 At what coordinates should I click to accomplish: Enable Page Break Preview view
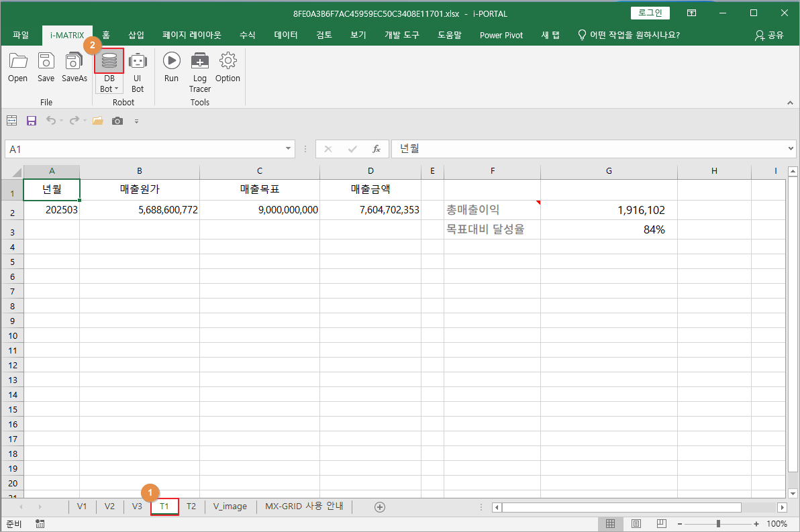point(661,524)
